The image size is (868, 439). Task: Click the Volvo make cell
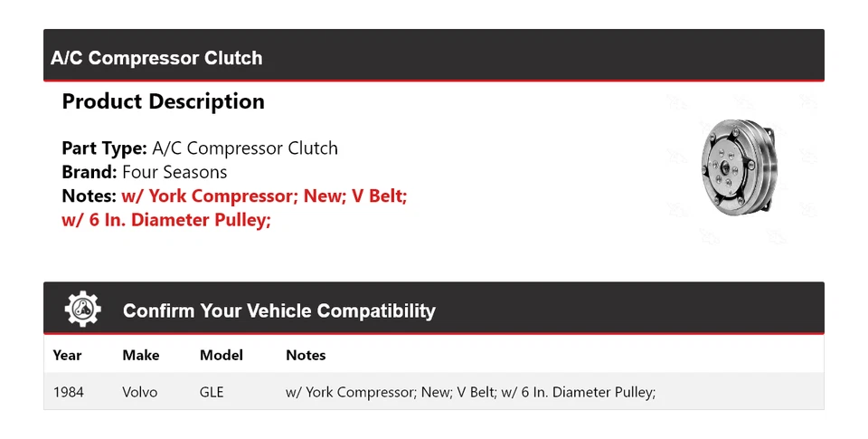coord(139,392)
